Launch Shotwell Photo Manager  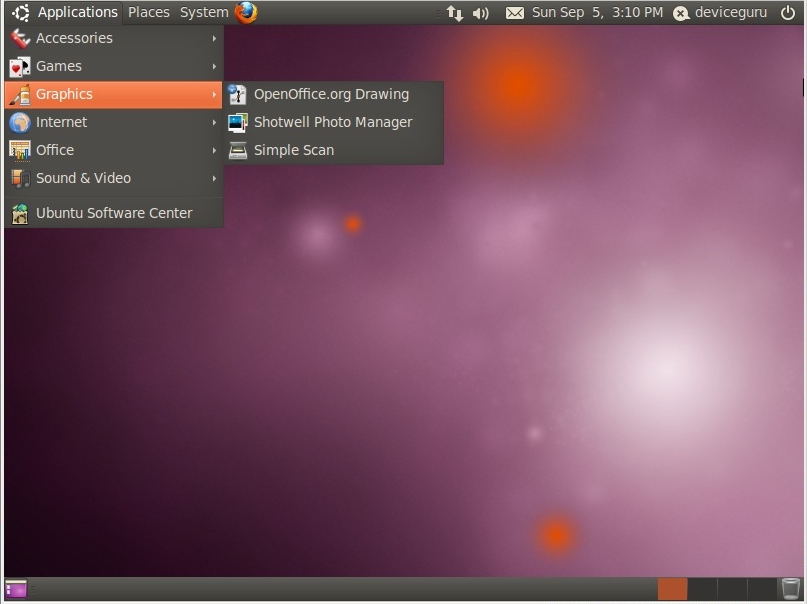(334, 122)
